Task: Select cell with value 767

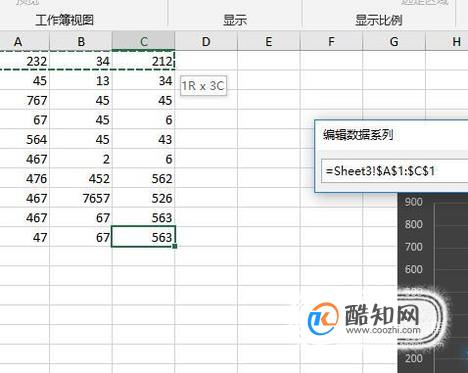Action: (x=24, y=100)
